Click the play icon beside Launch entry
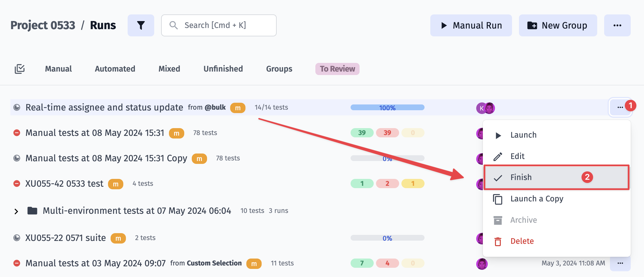 point(498,135)
